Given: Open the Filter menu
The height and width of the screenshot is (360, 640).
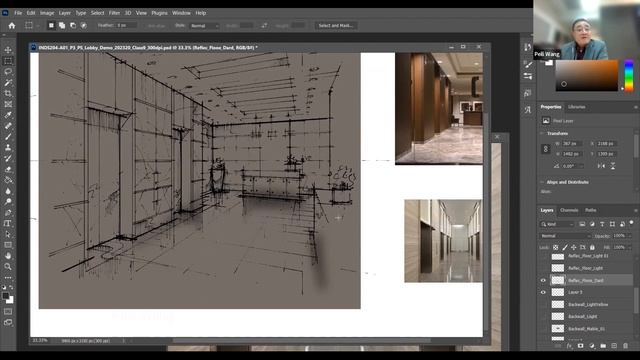Looking at the screenshot, I should (114, 13).
